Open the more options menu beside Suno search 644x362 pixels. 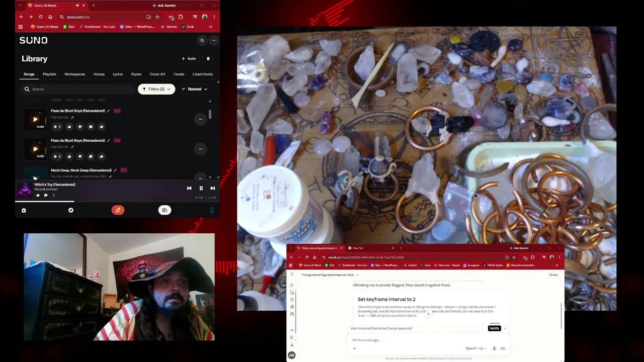click(x=214, y=40)
